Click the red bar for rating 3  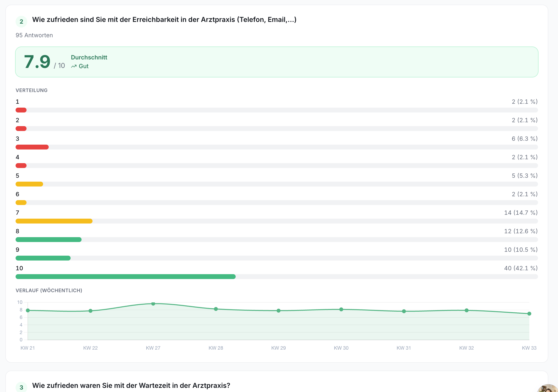pyautogui.click(x=32, y=147)
